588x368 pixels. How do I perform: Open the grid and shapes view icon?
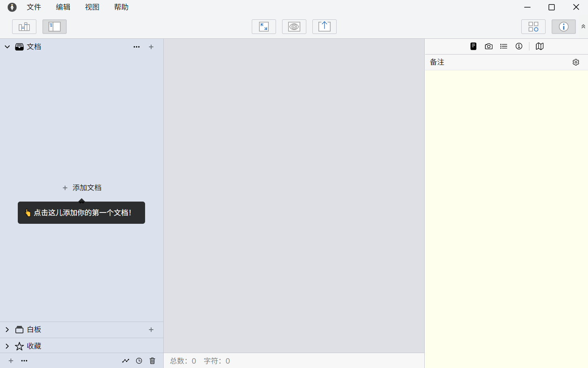(533, 27)
